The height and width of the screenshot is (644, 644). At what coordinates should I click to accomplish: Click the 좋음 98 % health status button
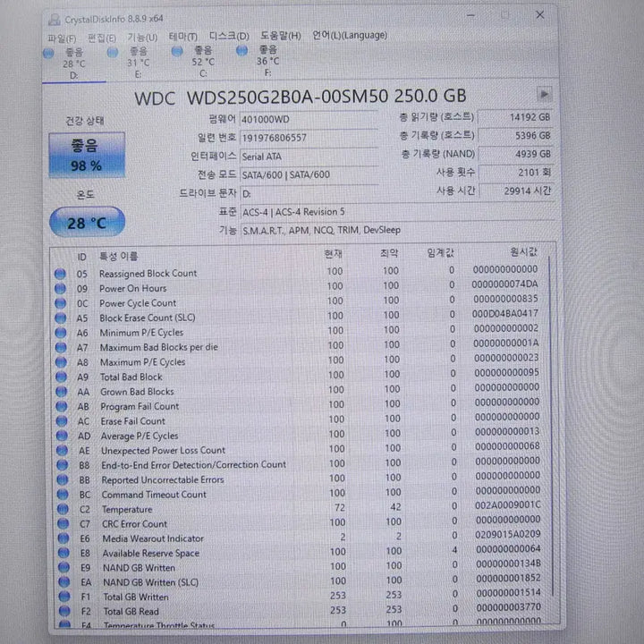pyautogui.click(x=87, y=156)
